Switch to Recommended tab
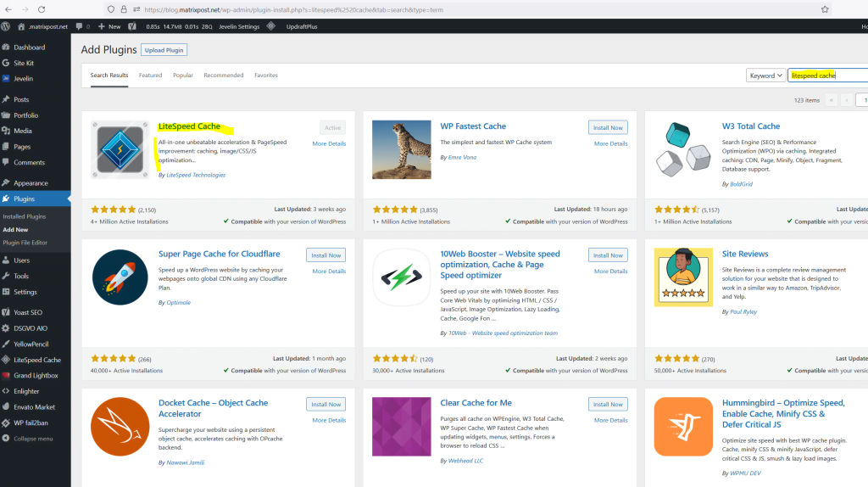This screenshot has height=487, width=868. [224, 76]
